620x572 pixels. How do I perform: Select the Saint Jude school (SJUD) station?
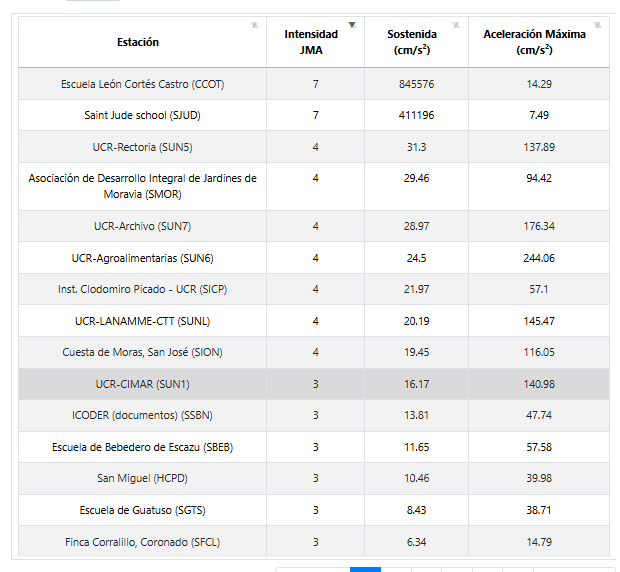tap(142, 115)
